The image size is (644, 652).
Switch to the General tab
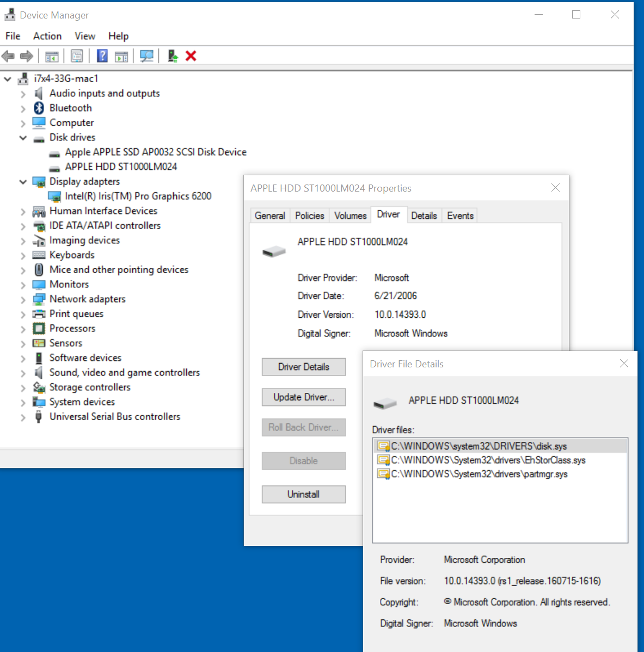270,216
